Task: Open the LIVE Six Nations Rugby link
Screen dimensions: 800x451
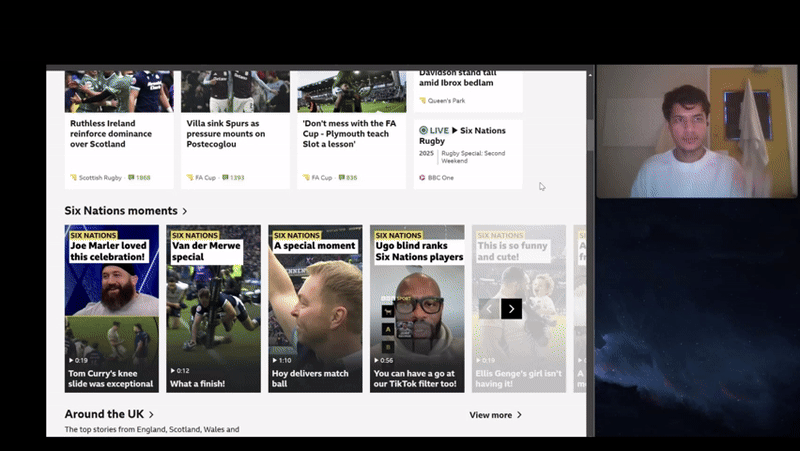Action: 462,136
